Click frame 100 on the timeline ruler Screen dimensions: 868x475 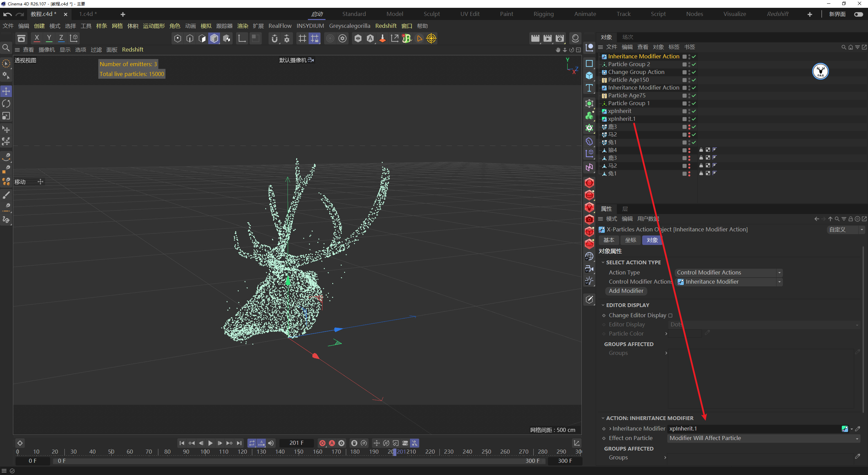tap(205, 452)
